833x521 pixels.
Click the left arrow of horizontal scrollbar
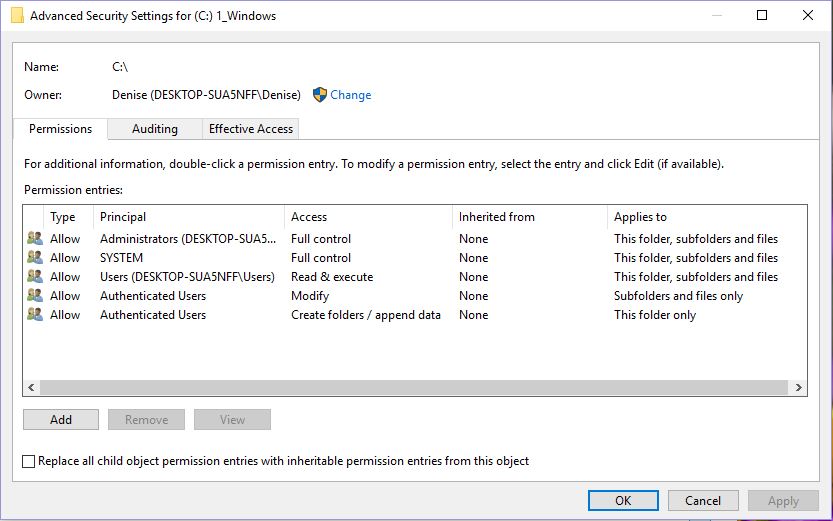(x=31, y=388)
